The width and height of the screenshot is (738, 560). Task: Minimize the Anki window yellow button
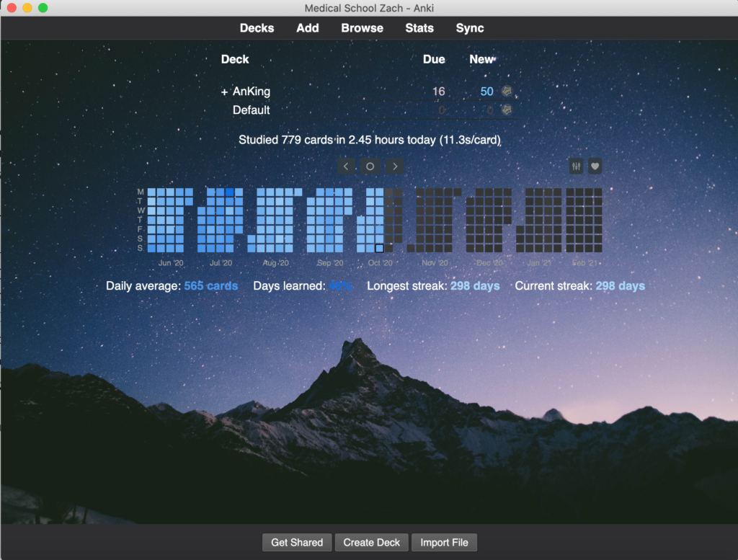click(x=27, y=7)
